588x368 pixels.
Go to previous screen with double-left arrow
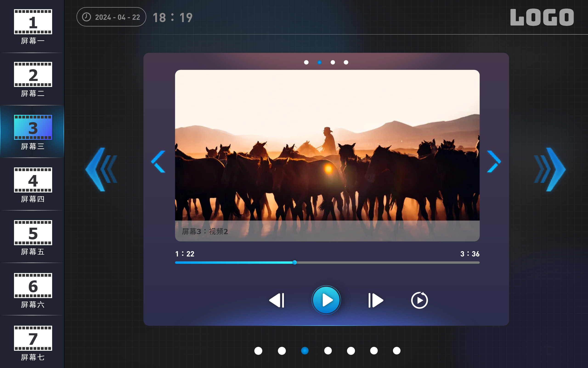(101, 170)
